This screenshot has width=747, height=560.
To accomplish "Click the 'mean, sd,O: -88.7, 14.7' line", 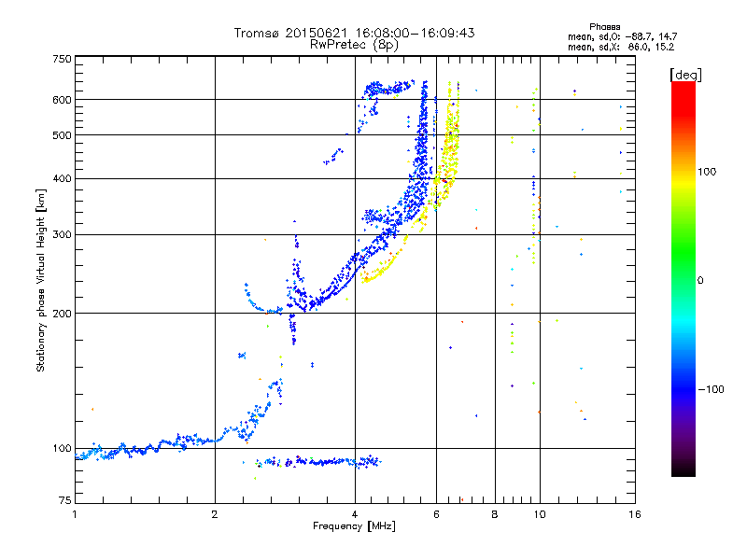I will click(622, 36).
